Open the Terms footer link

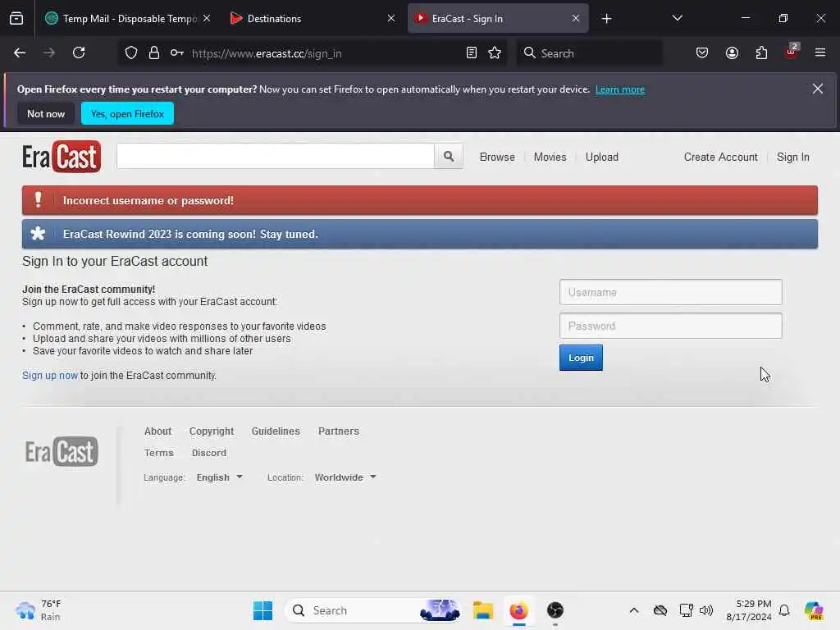pos(158,453)
